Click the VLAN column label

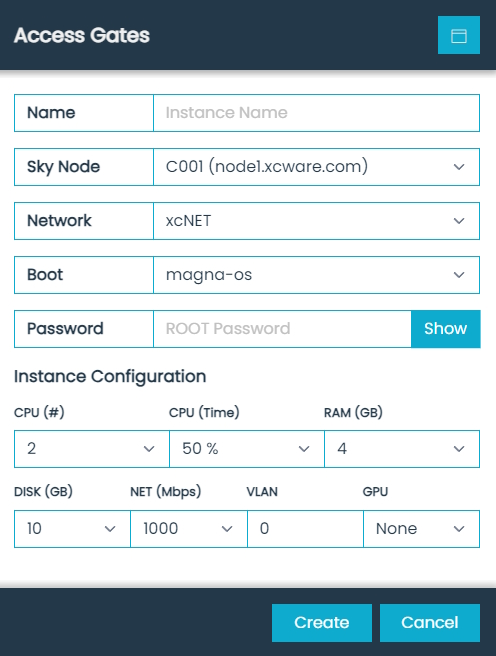coord(262,492)
